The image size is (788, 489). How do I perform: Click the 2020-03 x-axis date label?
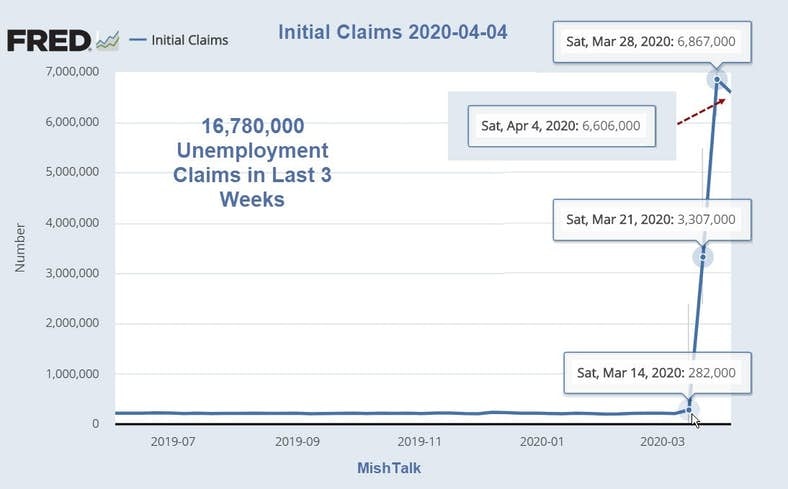click(663, 440)
